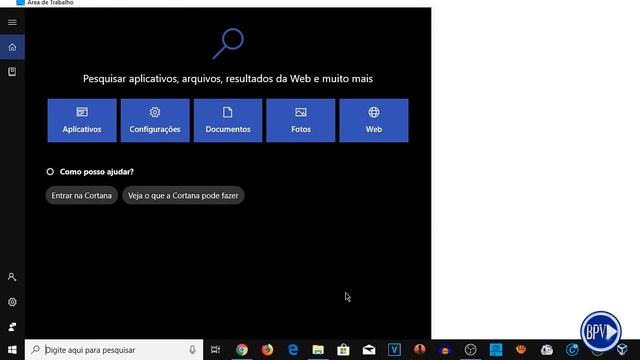
Task: Click the Área de Trabalho title text
Action: [50, 3]
